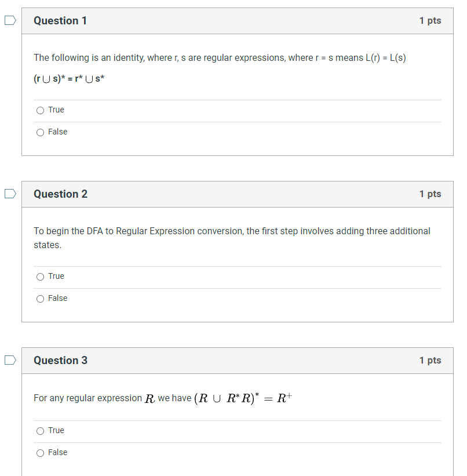The width and height of the screenshot is (467, 476).
Task: Click the 1 pts label on Question 2
Action: (430, 194)
